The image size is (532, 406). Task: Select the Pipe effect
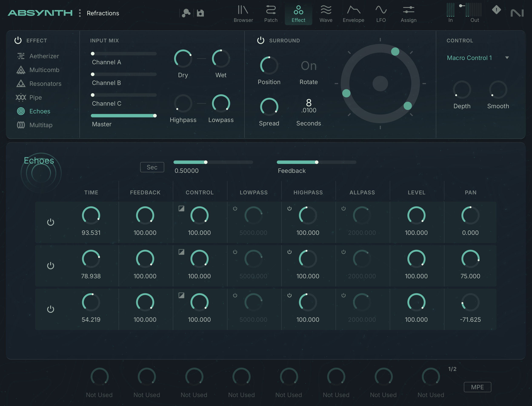(29, 97)
